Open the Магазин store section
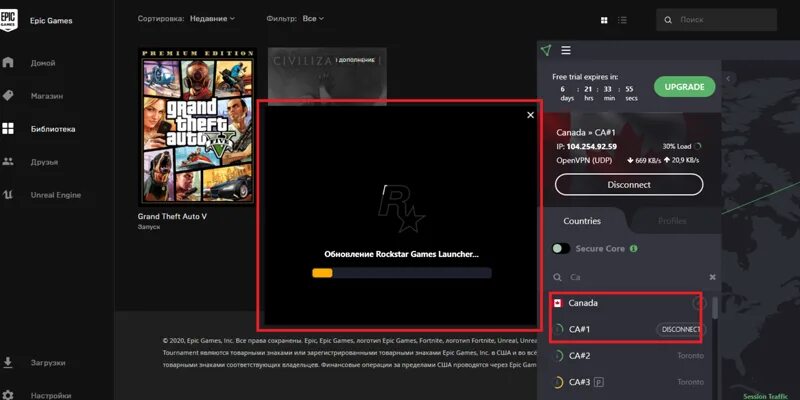Image resolution: width=800 pixels, height=400 pixels. 46,96
